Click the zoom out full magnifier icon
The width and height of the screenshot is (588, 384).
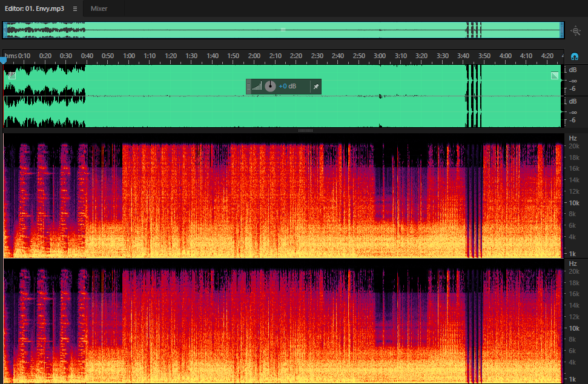(x=576, y=31)
